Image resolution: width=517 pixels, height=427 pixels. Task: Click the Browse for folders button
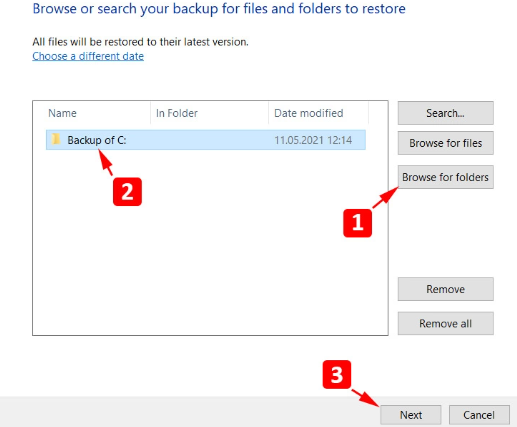(x=445, y=177)
